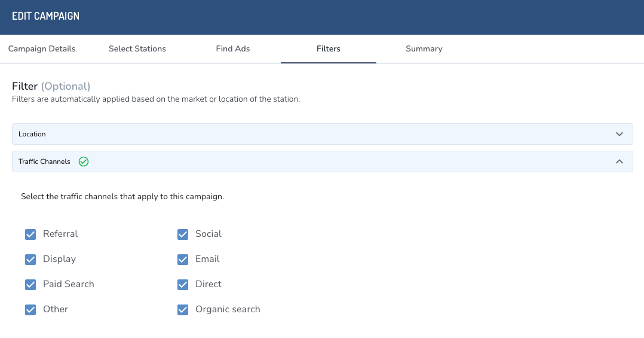Click the green checkmark icon beside Traffic Channels
The image size is (644, 338).
pos(84,162)
